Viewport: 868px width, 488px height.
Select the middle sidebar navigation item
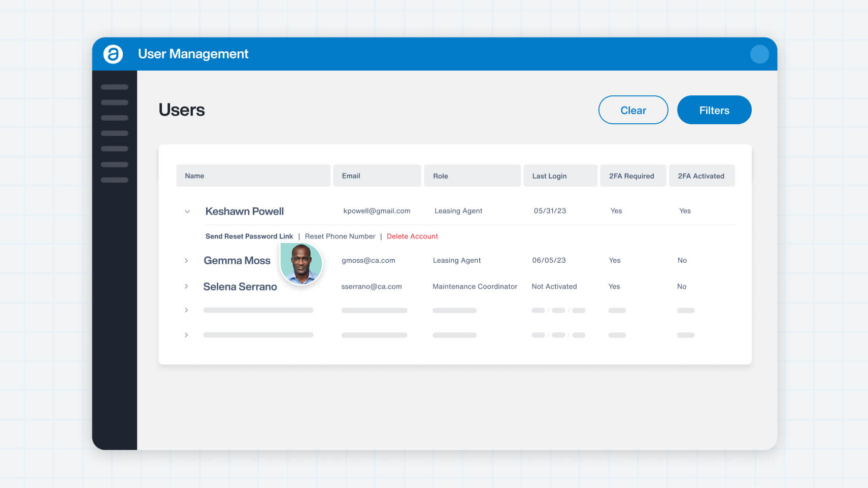coord(115,133)
